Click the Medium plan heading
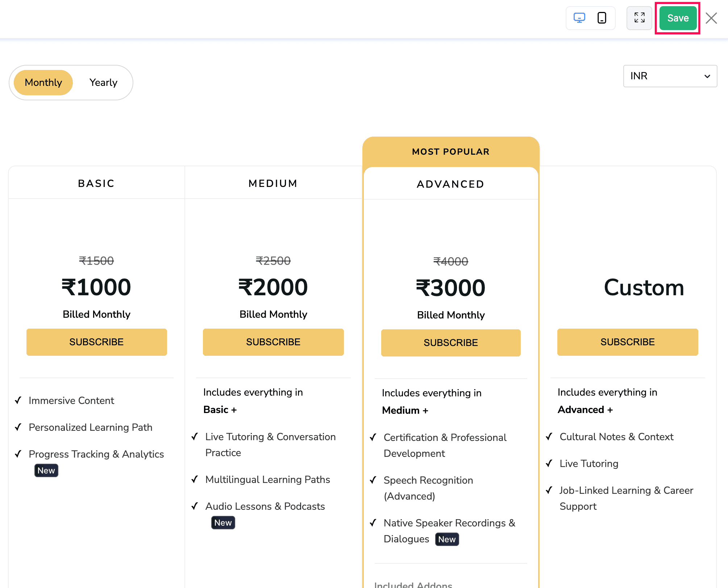This screenshot has height=588, width=728. click(273, 183)
